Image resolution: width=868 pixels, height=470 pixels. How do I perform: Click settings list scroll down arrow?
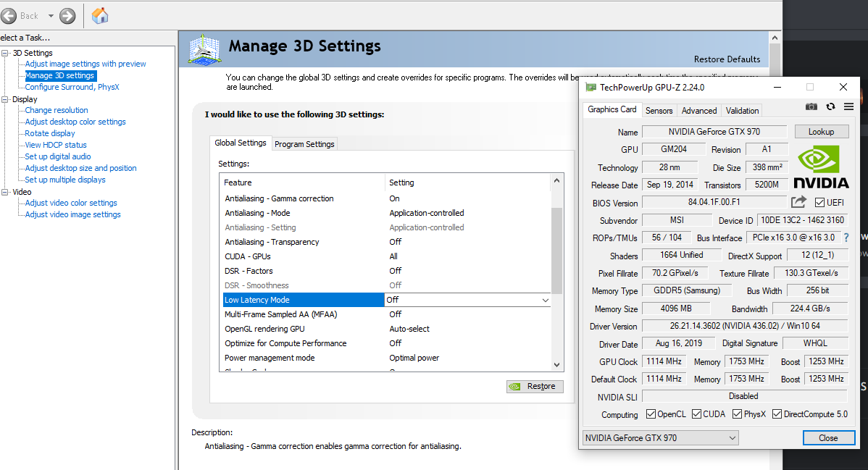coord(557,365)
